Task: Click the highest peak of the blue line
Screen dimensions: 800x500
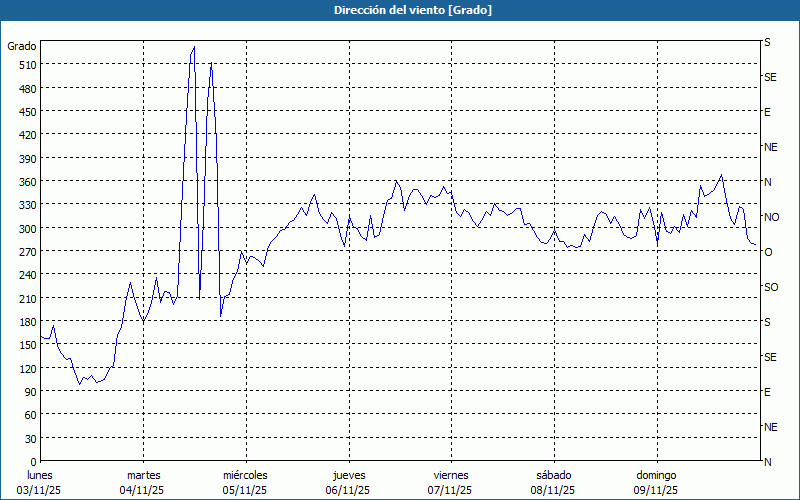Action: click(x=194, y=47)
